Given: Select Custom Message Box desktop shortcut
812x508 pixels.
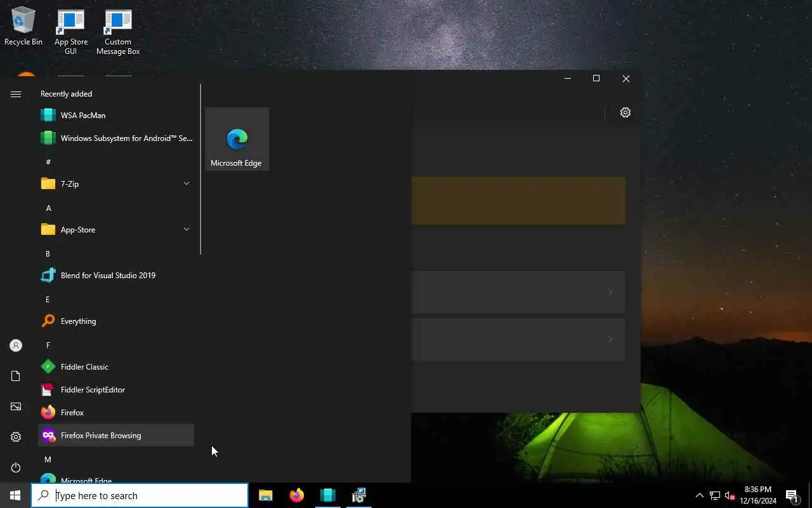Looking at the screenshot, I should coord(118,32).
